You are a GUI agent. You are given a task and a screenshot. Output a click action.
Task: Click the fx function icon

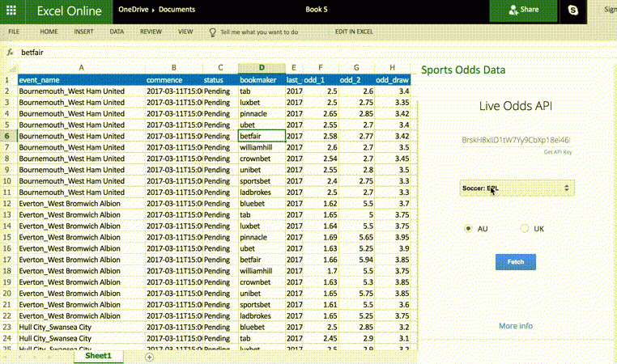(10, 53)
